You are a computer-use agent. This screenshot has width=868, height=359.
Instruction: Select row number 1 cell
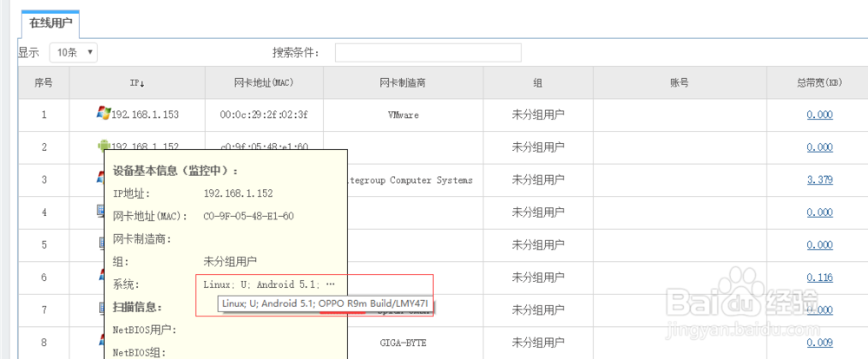[43, 115]
